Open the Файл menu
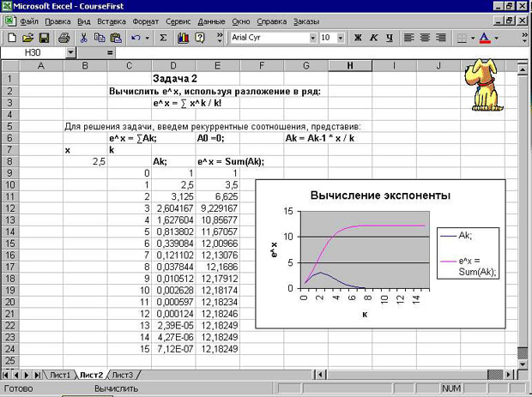 29,21
